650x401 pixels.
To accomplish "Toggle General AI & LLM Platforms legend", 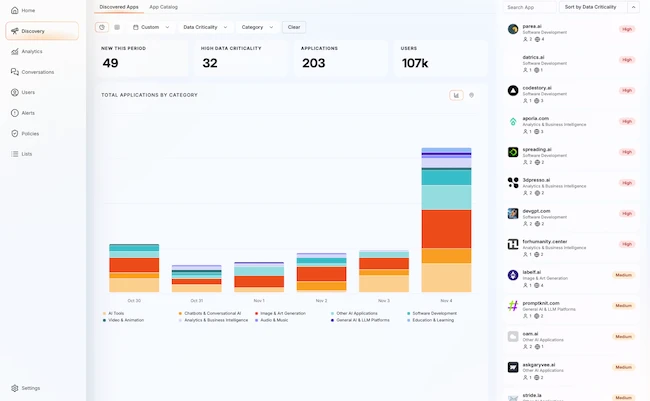I will 360,320.
